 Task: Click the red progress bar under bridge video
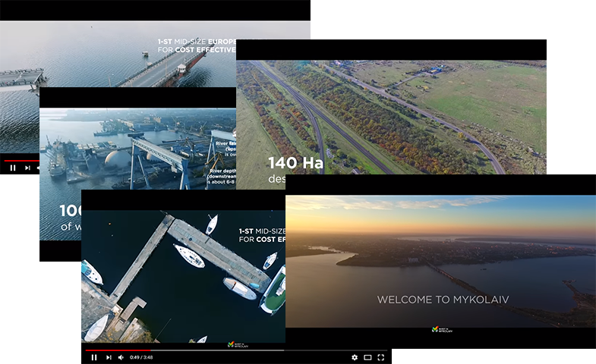click(x=19, y=161)
